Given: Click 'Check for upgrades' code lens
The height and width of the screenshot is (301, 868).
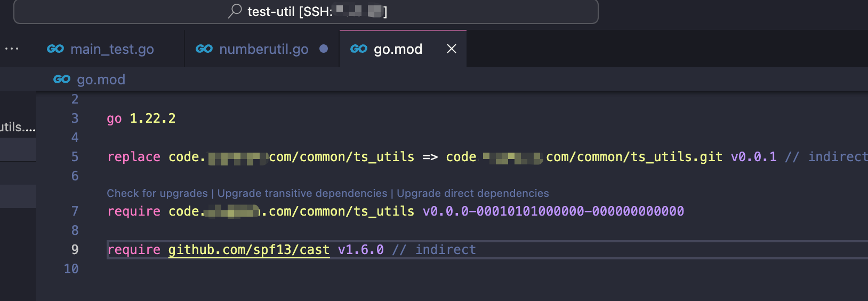Looking at the screenshot, I should click(157, 193).
